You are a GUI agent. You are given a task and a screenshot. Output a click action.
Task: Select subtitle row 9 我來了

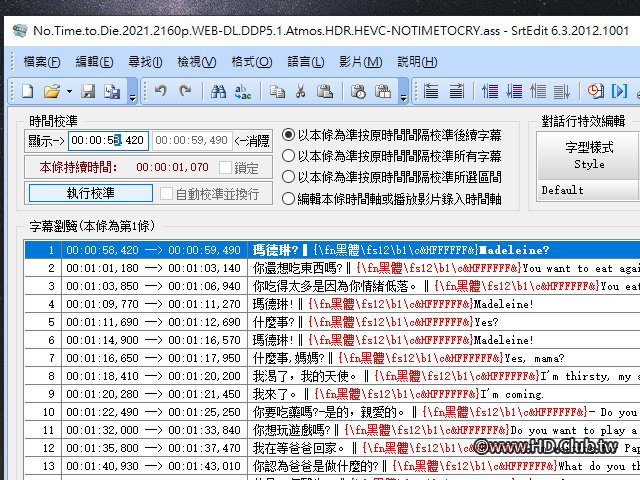(332, 394)
